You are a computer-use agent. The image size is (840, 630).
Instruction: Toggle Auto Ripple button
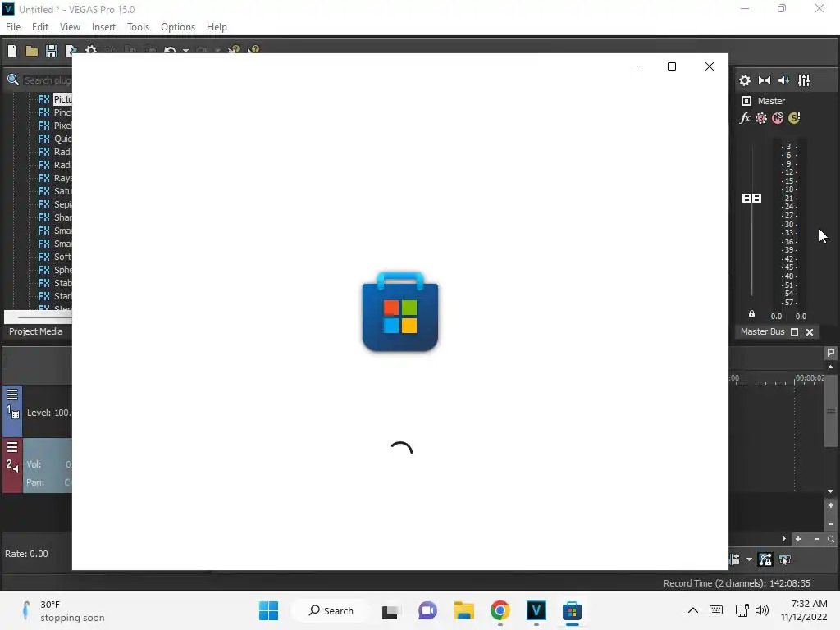[x=734, y=559]
